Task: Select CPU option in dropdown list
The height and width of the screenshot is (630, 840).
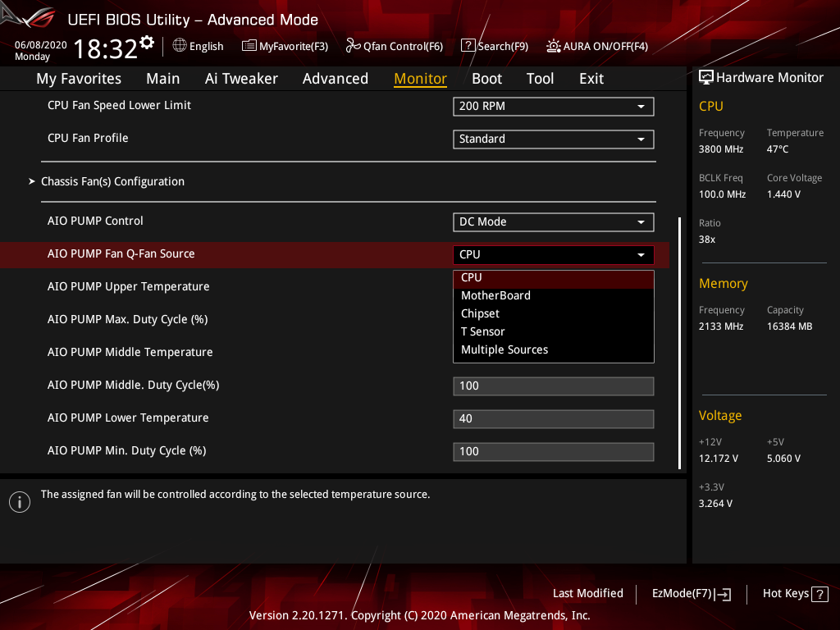Action: click(554, 278)
